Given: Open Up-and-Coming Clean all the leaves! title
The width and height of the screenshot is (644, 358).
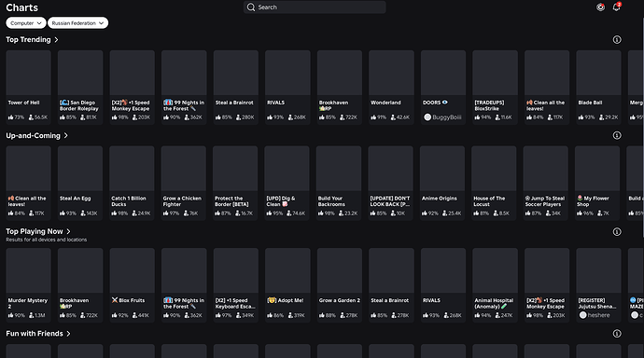Looking at the screenshot, I should (27, 201).
